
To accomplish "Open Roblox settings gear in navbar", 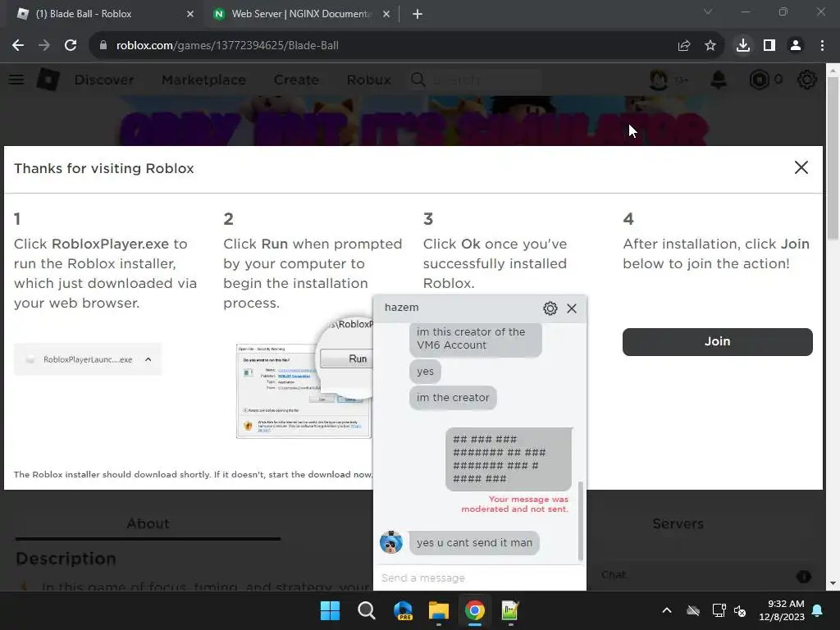I will pos(807,80).
